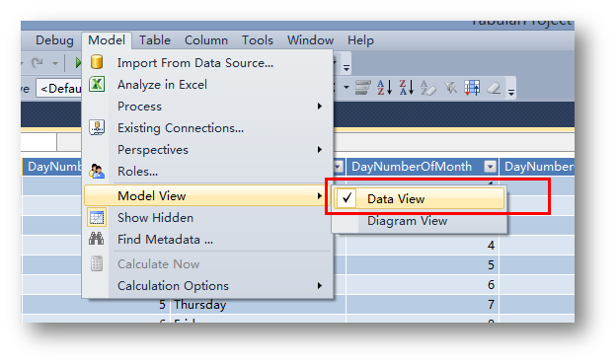Click the redo arrow icon in toolbar
The height and width of the screenshot is (364, 616).
(38, 62)
